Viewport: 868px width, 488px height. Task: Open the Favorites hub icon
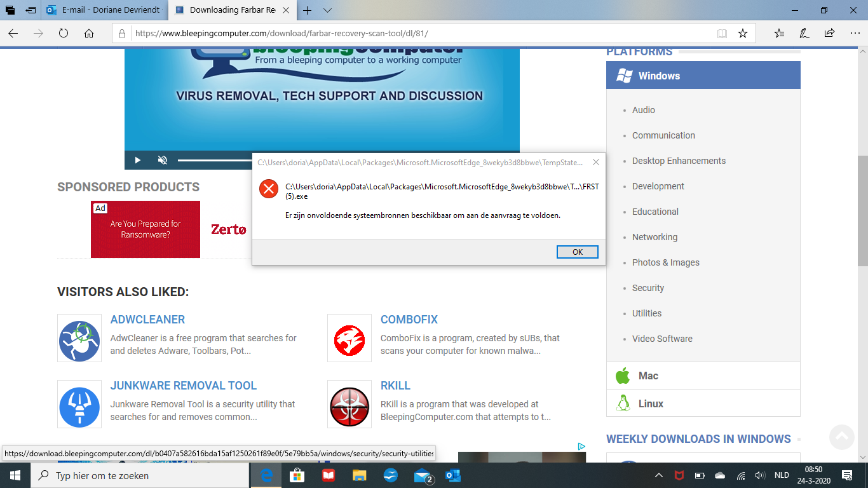tap(780, 33)
